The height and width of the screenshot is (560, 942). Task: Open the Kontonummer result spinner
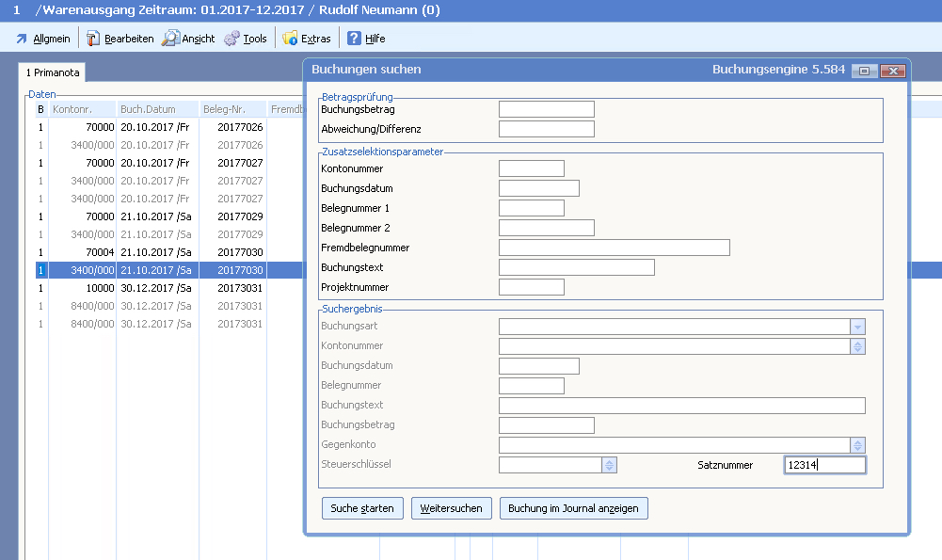(857, 346)
